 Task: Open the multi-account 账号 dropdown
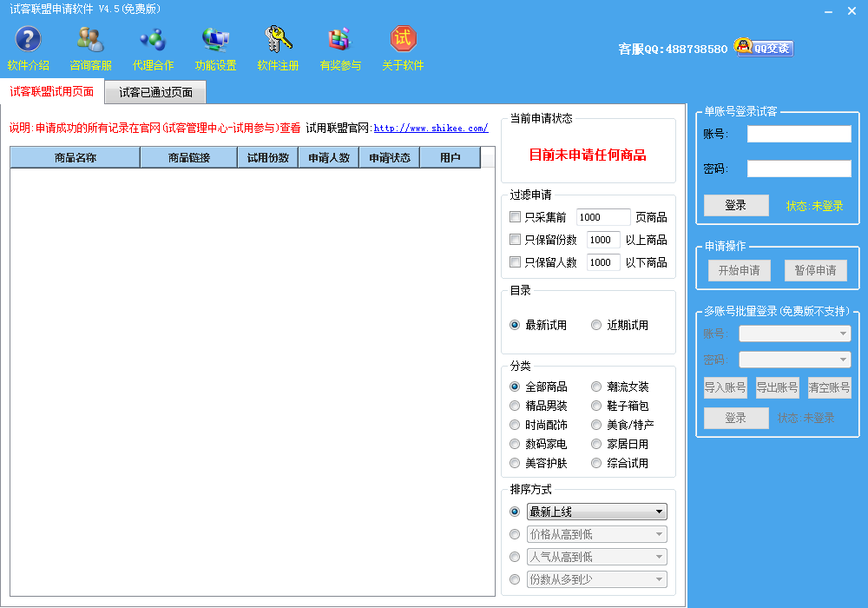tap(794, 334)
